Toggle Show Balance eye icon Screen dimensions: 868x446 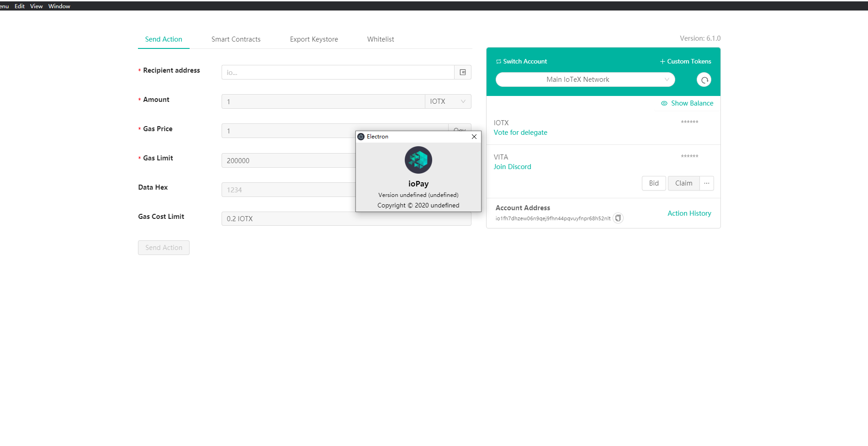coord(664,103)
